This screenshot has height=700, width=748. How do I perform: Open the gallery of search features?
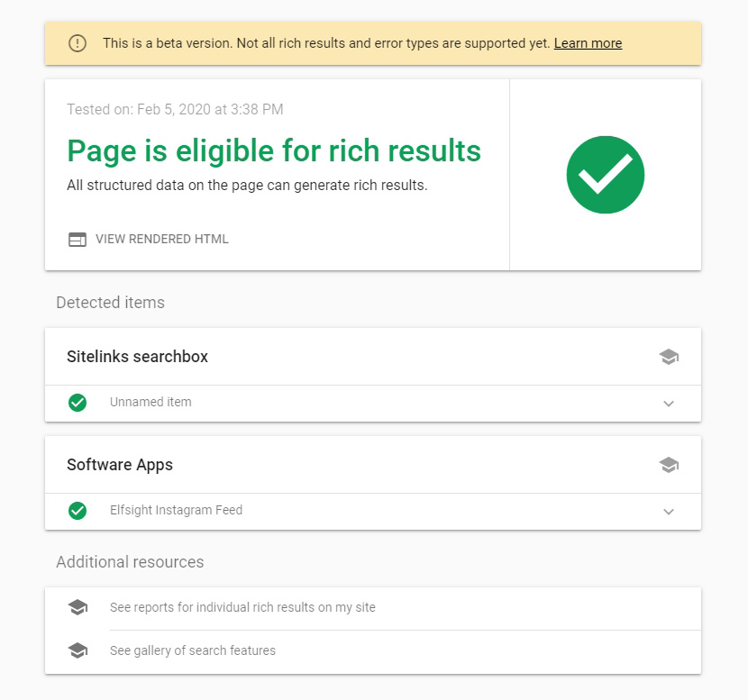tap(191, 650)
